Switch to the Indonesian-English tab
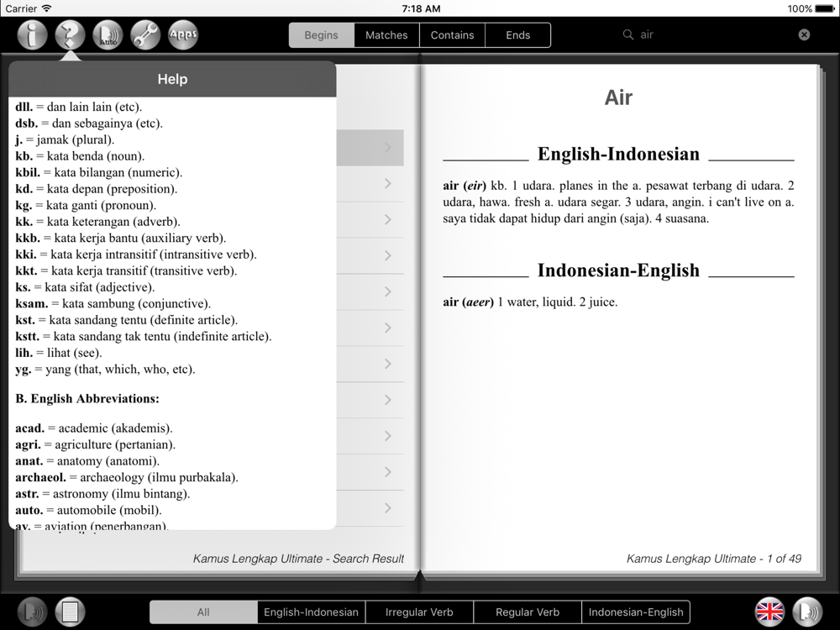This screenshot has width=840, height=630. [x=636, y=612]
